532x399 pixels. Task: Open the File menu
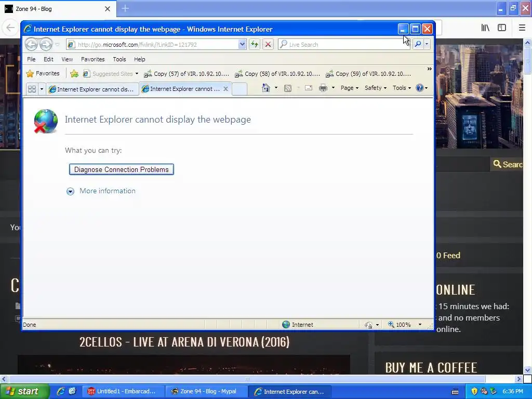click(31, 59)
